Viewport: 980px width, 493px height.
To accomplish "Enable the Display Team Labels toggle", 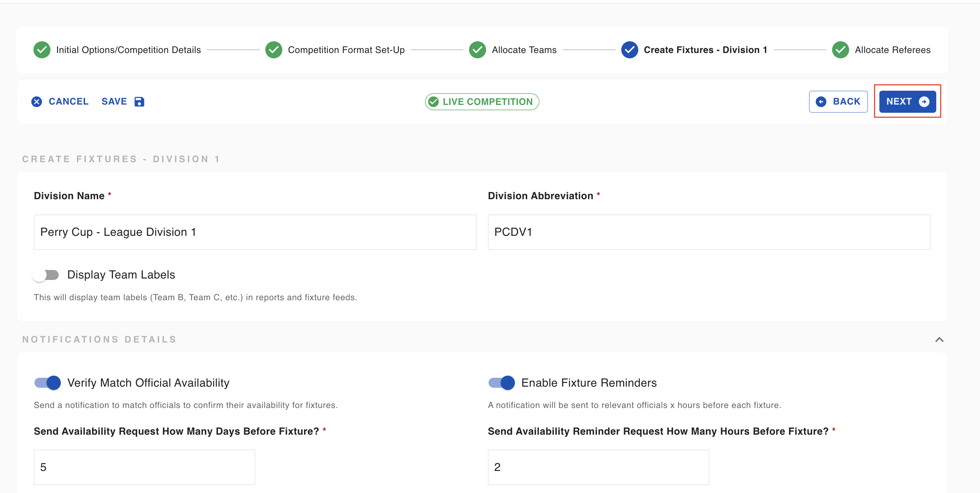I will (46, 275).
